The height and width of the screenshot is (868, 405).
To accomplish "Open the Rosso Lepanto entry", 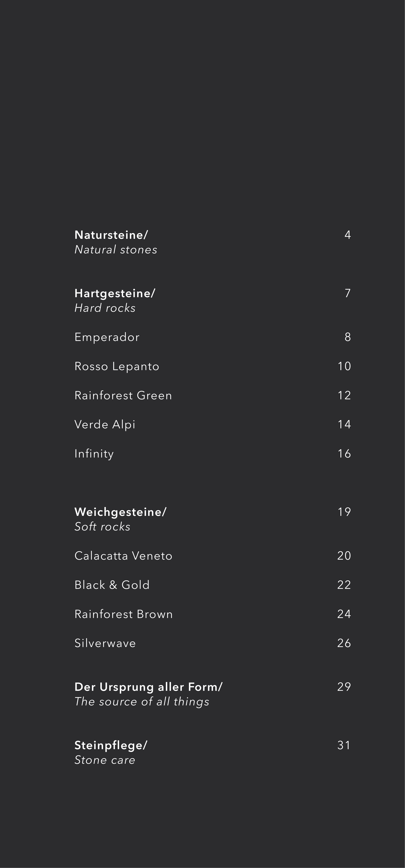I will tap(117, 366).
